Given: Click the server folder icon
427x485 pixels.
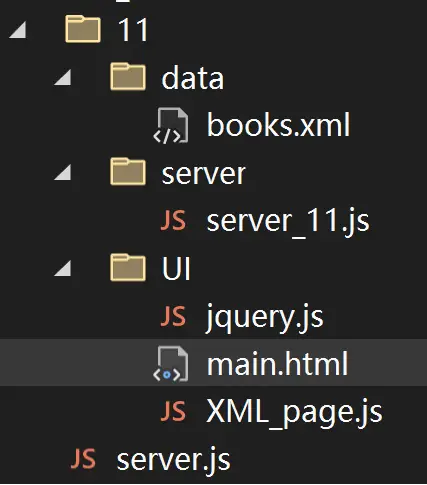Looking at the screenshot, I should click(x=128, y=171).
